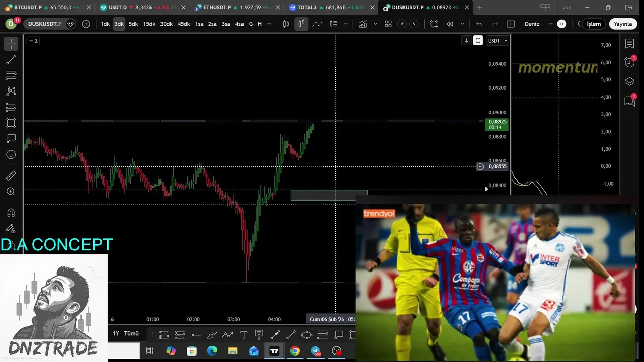Open the chat messages icon
This screenshot has height=362, width=644.
629,101
